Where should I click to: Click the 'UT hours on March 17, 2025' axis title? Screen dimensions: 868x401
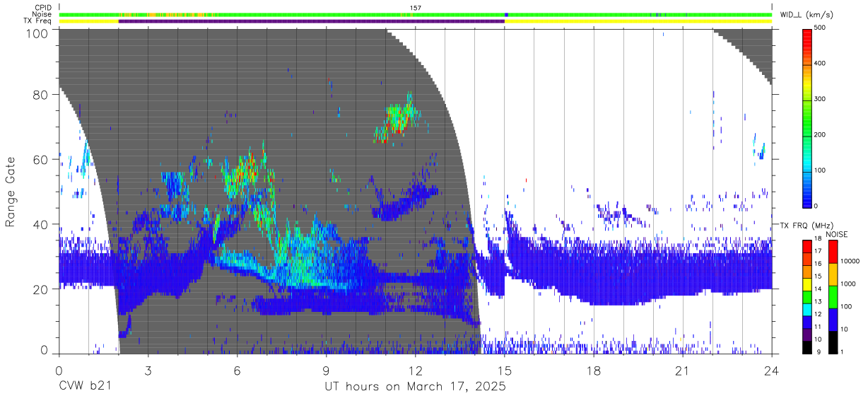click(x=415, y=387)
